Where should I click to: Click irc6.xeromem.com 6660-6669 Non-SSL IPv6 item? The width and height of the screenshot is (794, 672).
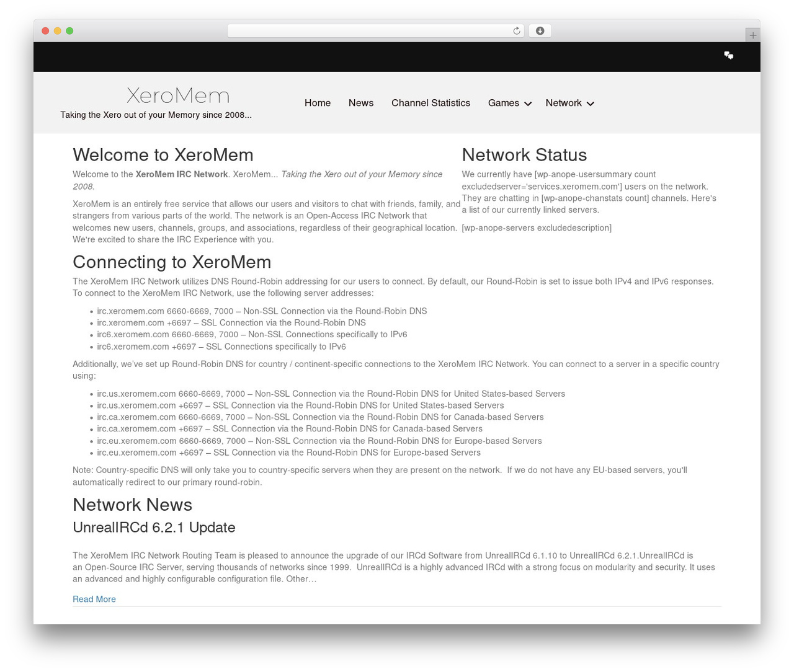point(252,335)
